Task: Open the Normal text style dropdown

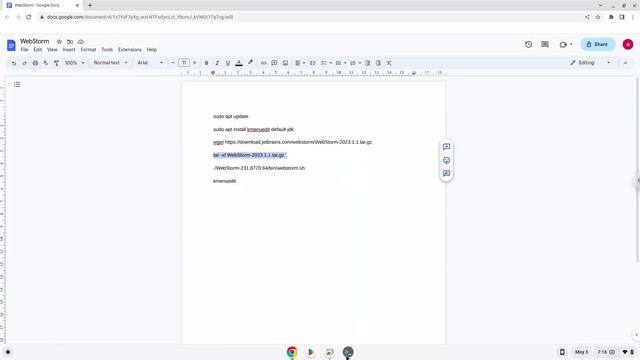Action: (x=110, y=63)
